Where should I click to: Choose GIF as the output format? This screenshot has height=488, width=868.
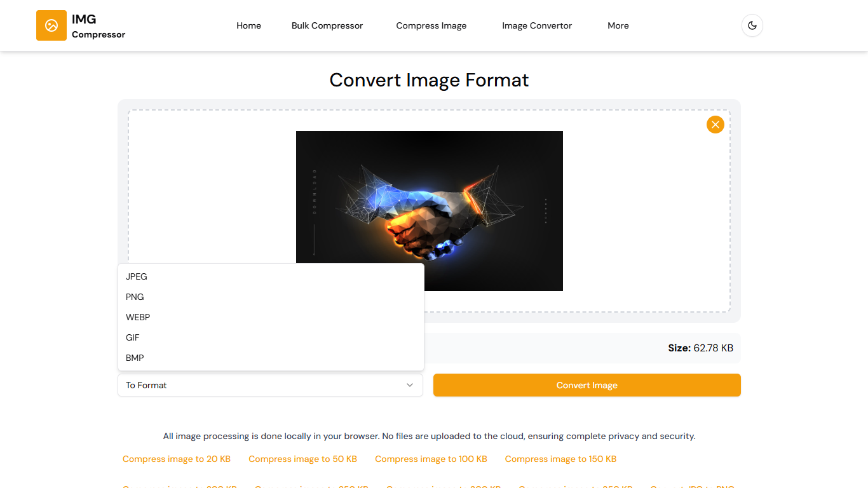tap(133, 337)
